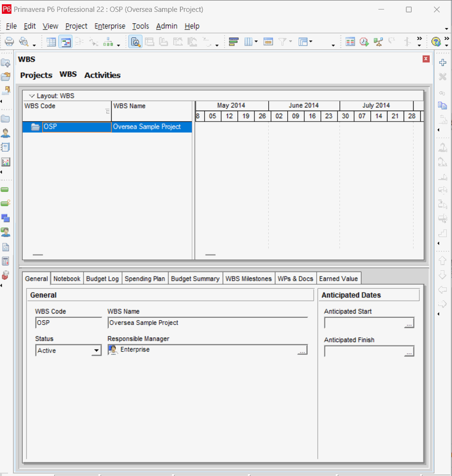Open the Group and Sort layout icon
The image size is (452, 476).
point(303,42)
